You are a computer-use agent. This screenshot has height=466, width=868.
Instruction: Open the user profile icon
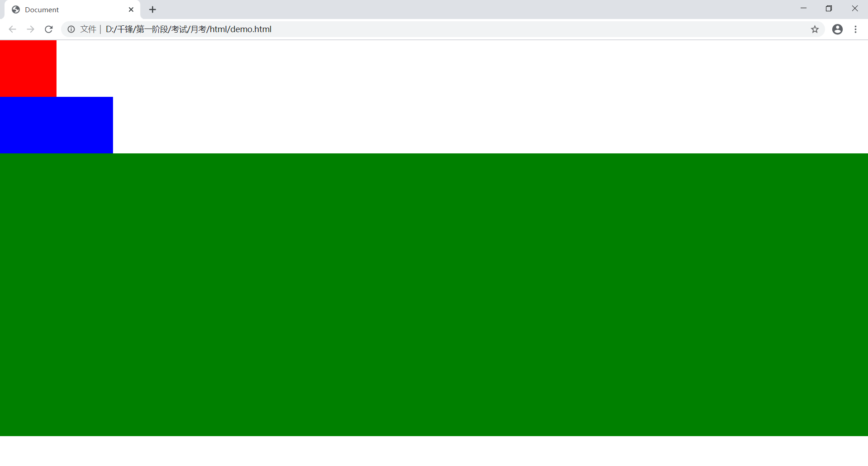coord(837,29)
